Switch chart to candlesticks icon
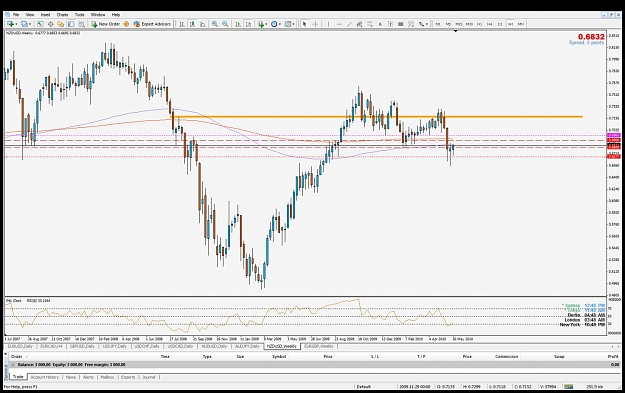625x393 pixels. [x=192, y=24]
